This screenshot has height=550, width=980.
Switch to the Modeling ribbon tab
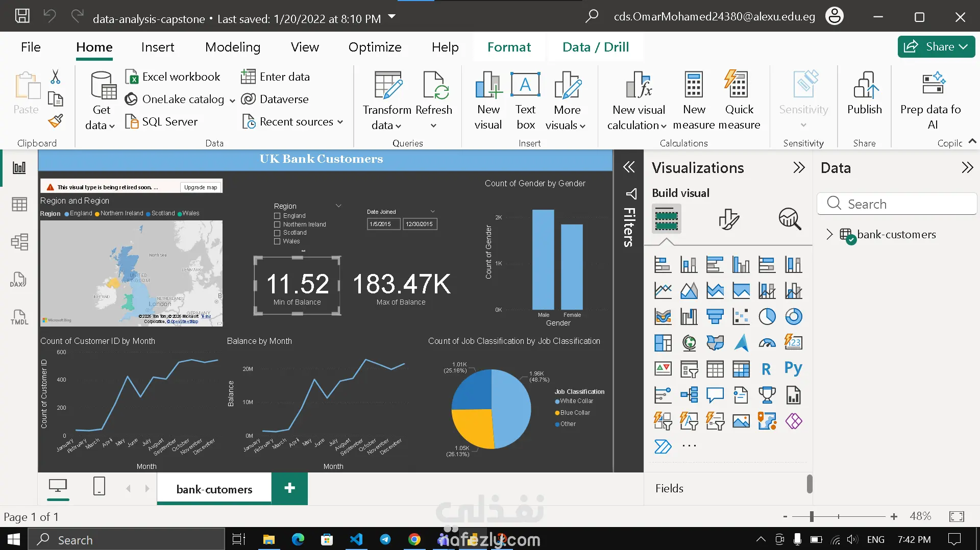pos(233,47)
